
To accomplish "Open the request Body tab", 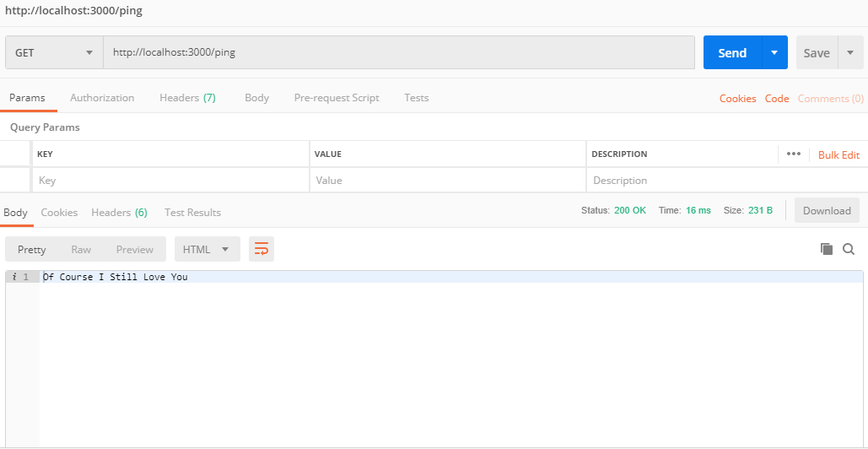I will coord(256,98).
